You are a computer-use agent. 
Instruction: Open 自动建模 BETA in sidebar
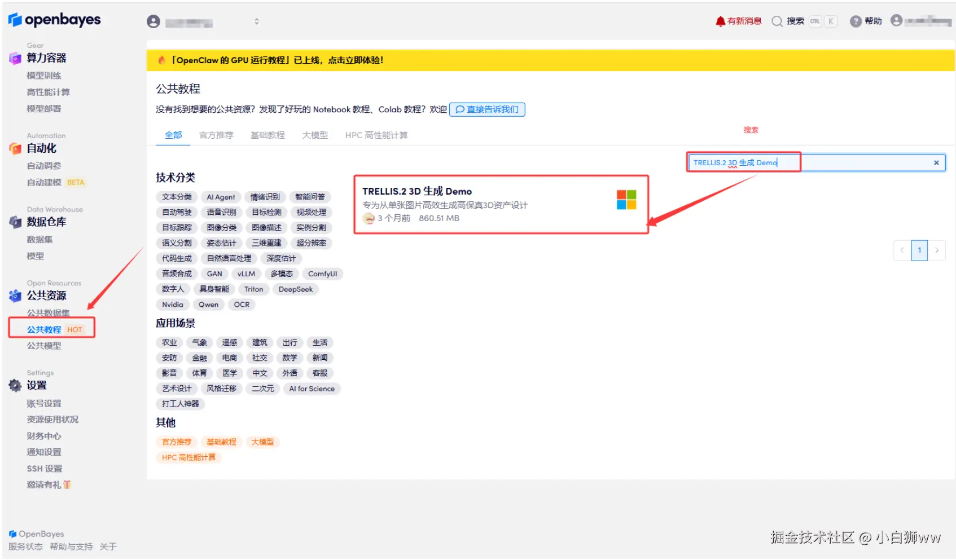55,183
